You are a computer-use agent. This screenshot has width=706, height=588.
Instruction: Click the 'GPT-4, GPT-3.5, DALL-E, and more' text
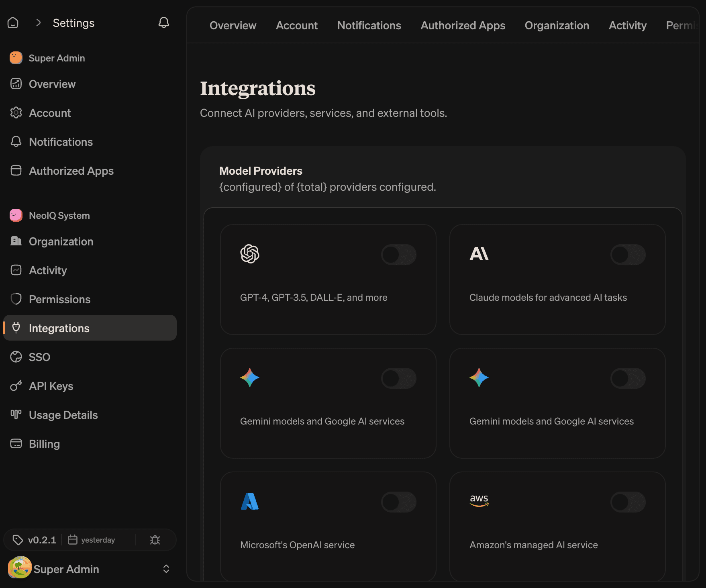[x=314, y=298]
